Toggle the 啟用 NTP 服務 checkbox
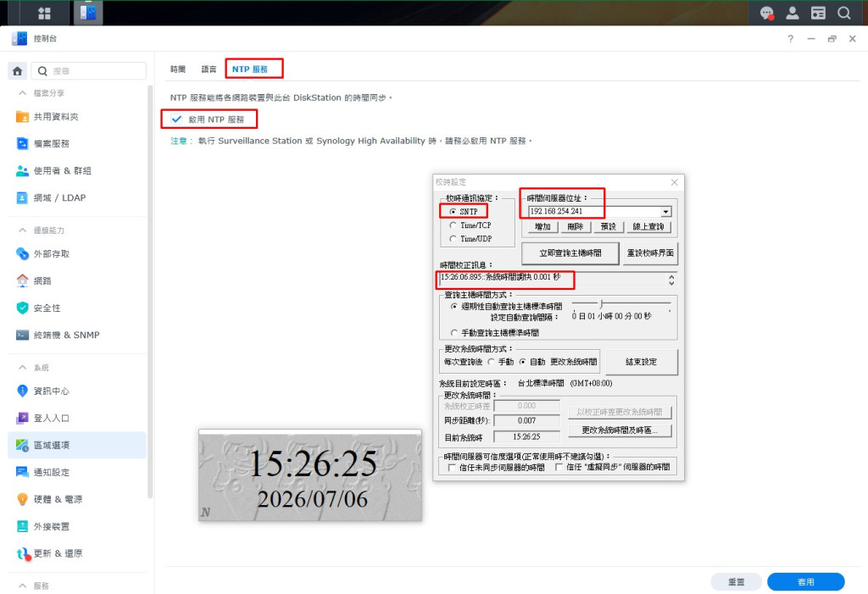 tap(176, 119)
